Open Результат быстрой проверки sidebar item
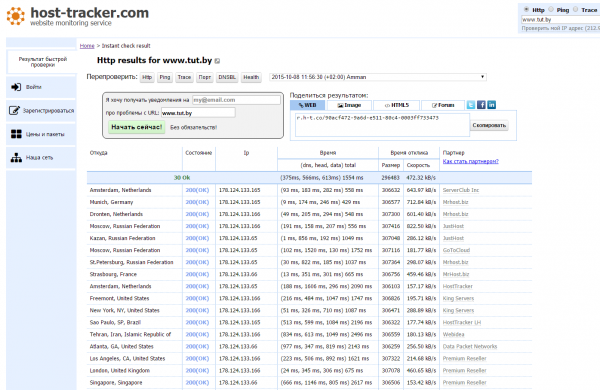Viewport: 600px width, 390px height. coord(41,62)
